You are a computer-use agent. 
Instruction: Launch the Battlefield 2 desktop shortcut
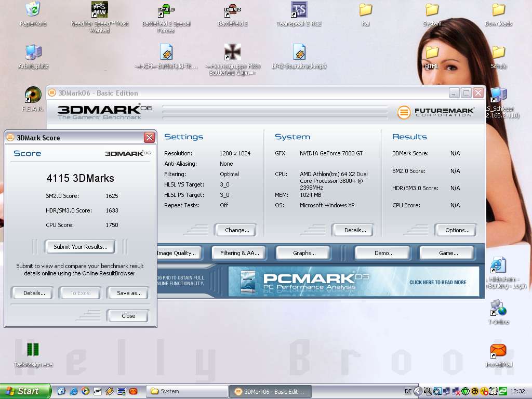coord(232,10)
